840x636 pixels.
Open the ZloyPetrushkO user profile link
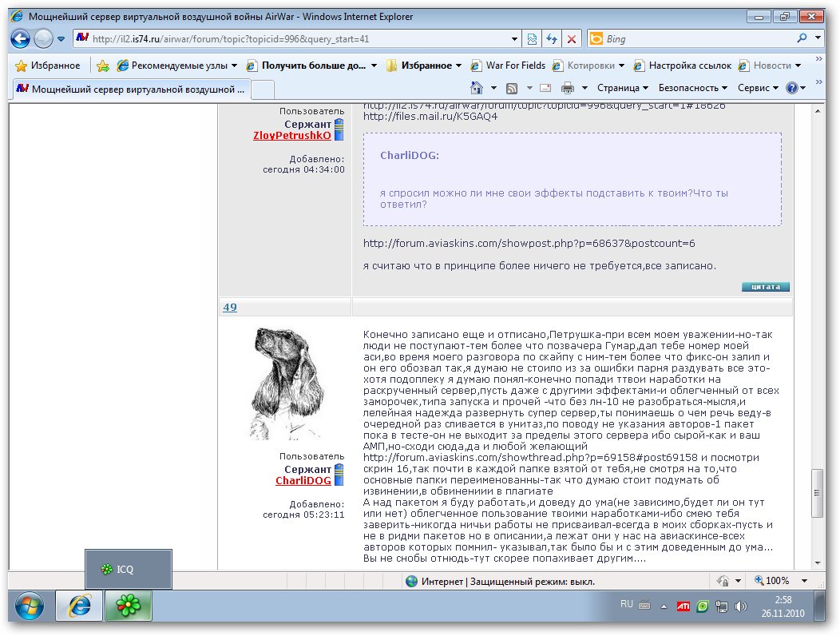[292, 135]
